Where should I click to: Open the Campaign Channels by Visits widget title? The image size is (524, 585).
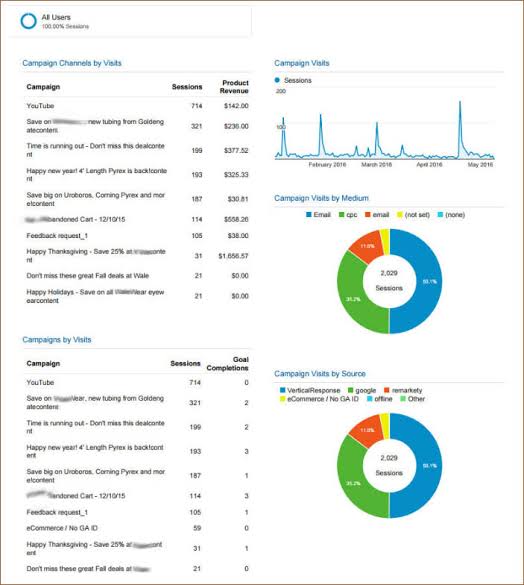point(72,63)
